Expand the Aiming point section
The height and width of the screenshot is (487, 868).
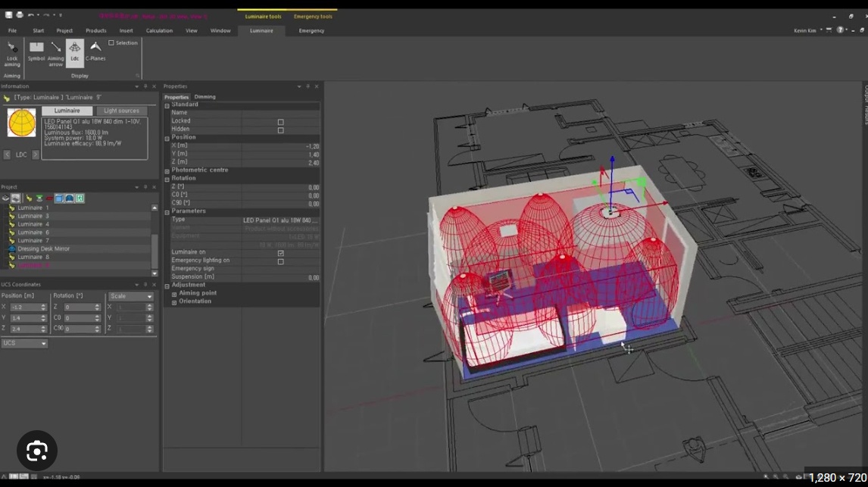tap(174, 294)
